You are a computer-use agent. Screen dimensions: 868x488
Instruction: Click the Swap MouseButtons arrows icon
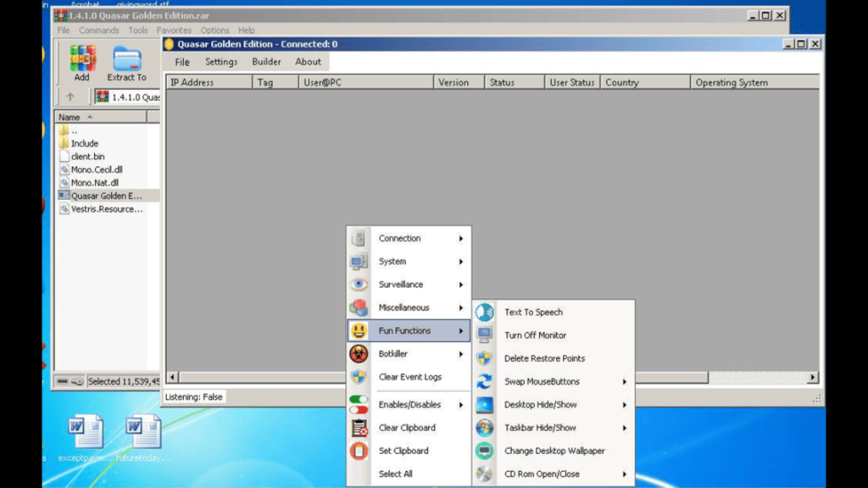[x=484, y=382]
